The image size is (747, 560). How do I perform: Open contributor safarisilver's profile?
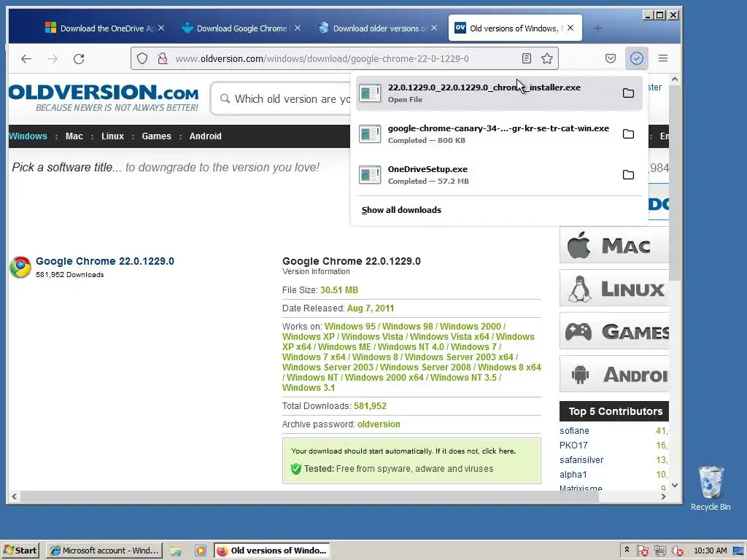(581, 460)
